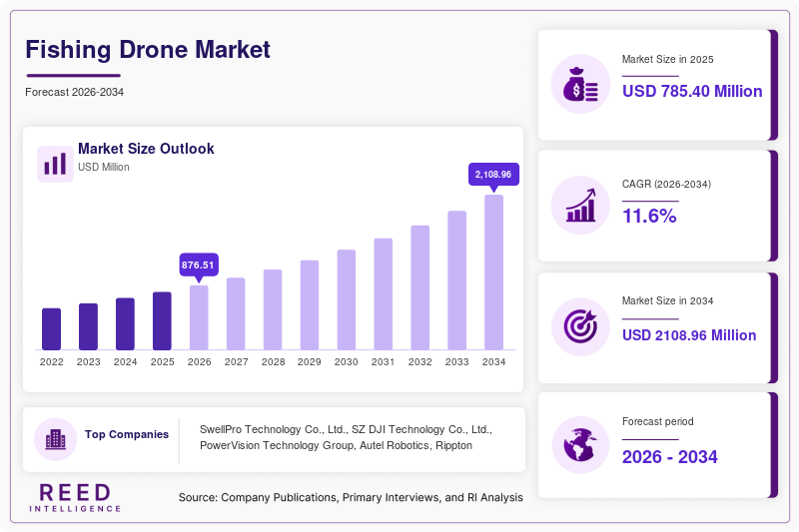
Task: Click the Market Size in 2025 label
Action: [667, 60]
